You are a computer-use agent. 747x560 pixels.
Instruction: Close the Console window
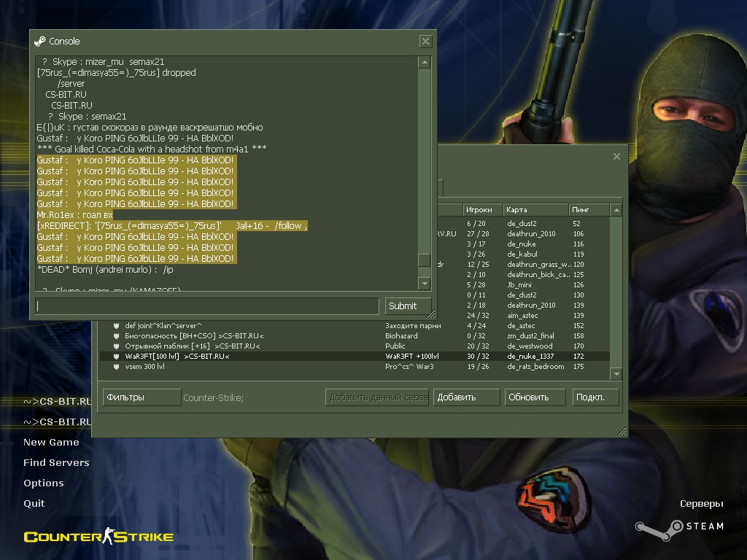(x=425, y=42)
